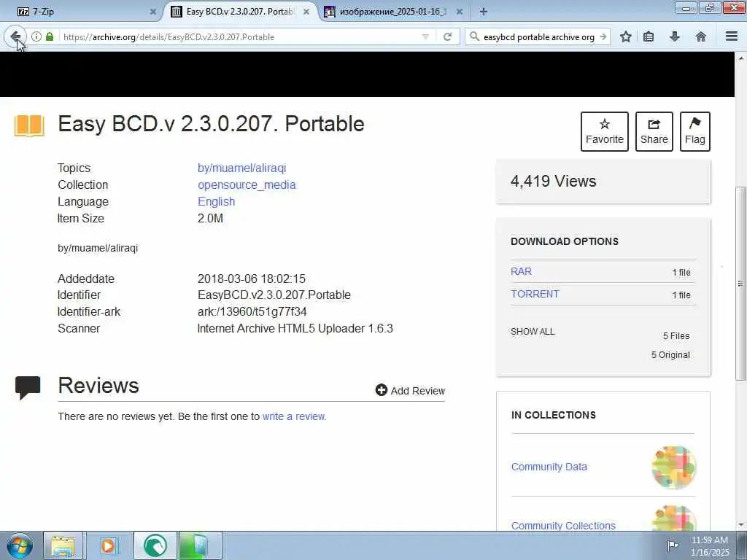Open a new tab with plus button
Image resolution: width=747 pixels, height=560 pixels.
tap(483, 12)
